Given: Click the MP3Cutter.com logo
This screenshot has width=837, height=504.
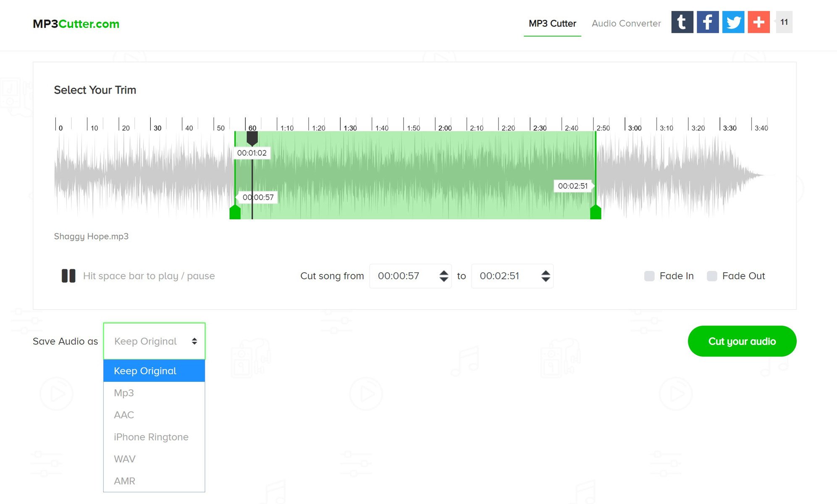Looking at the screenshot, I should coord(76,24).
